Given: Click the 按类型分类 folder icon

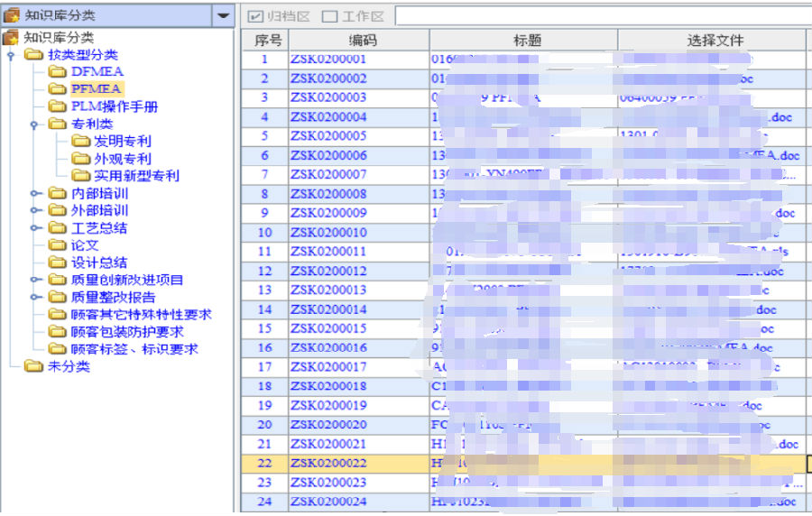Looking at the screenshot, I should tap(33, 54).
